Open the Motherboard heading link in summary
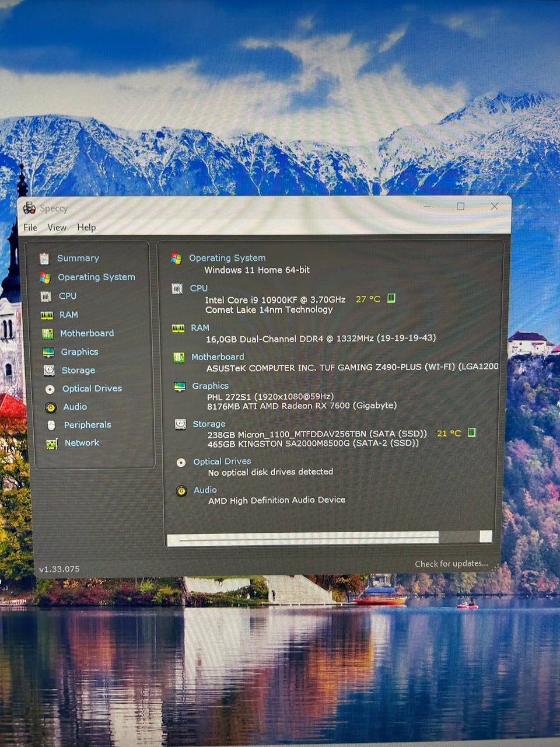560x747 pixels. (x=218, y=357)
